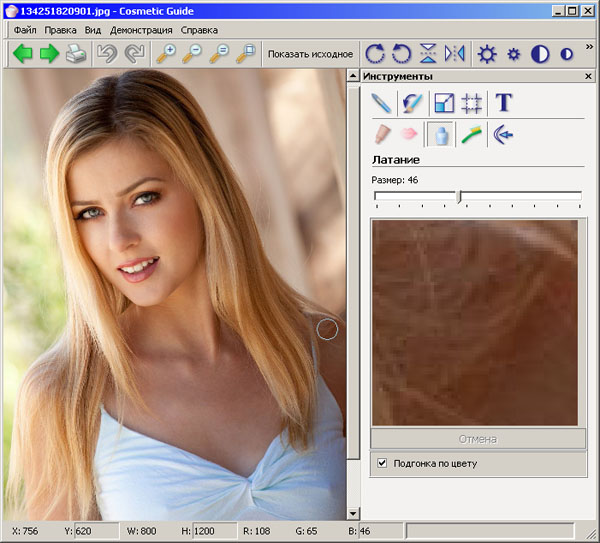Click the zoom in magnifier icon
Viewport: 600px width, 543px height.
coord(166,54)
